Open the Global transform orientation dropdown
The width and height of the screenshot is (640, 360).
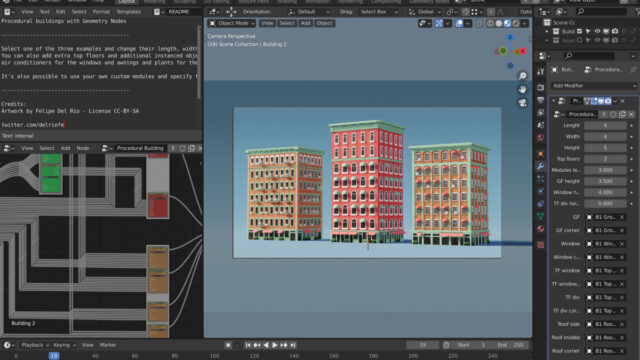pyautogui.click(x=425, y=12)
